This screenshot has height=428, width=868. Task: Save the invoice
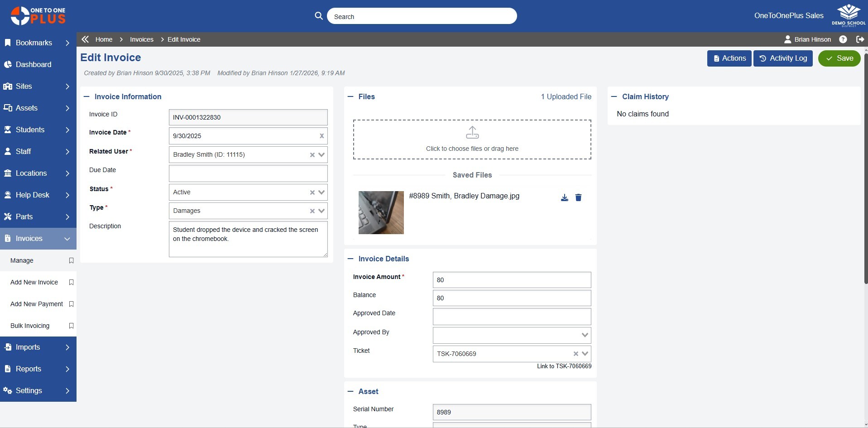pos(839,58)
